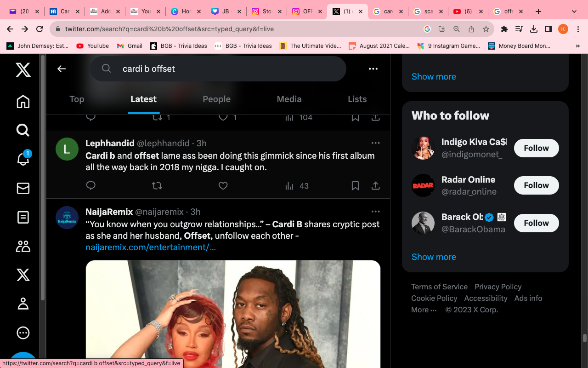Bookmark the Lephhandid tweet
This screenshot has height=368, width=588.
[x=356, y=186]
